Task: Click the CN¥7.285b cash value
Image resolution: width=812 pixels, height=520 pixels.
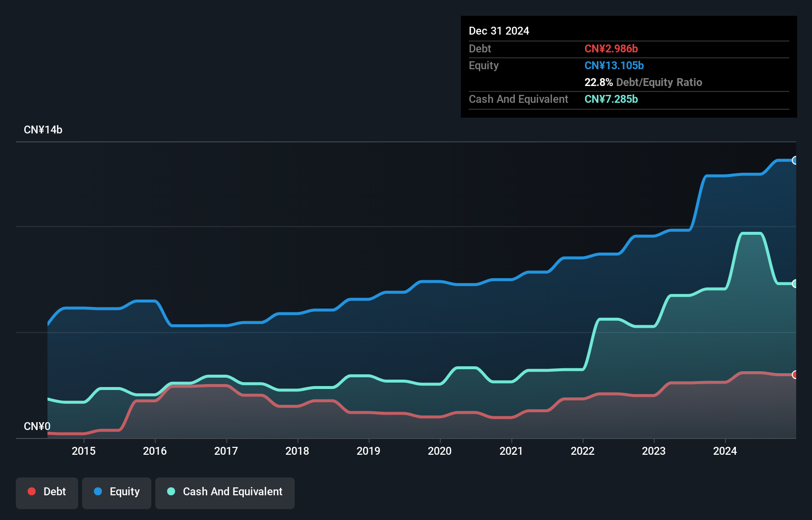Action: tap(611, 99)
